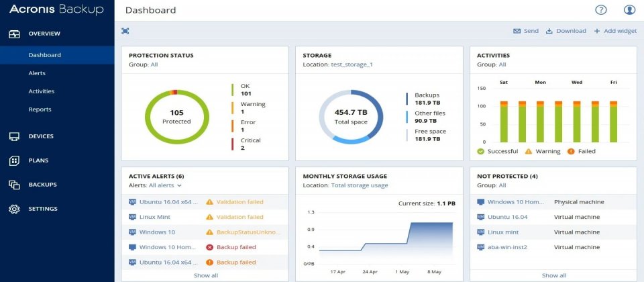
Task: Click the VM icon beside Linux mint in Not Protected
Action: coord(480,232)
